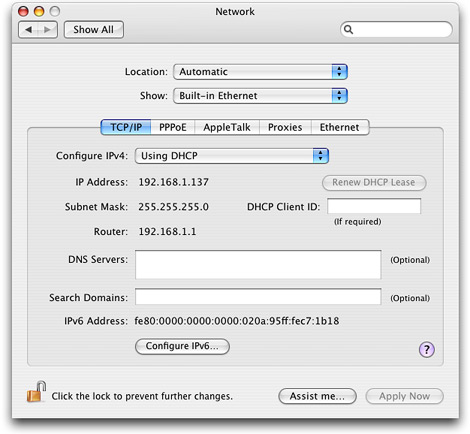Open the Proxies tab

pos(285,127)
